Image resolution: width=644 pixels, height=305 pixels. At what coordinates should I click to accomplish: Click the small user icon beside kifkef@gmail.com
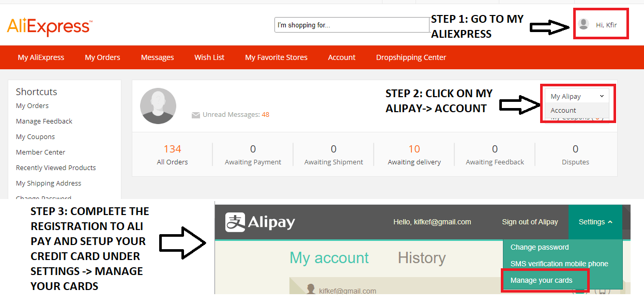pos(311,289)
